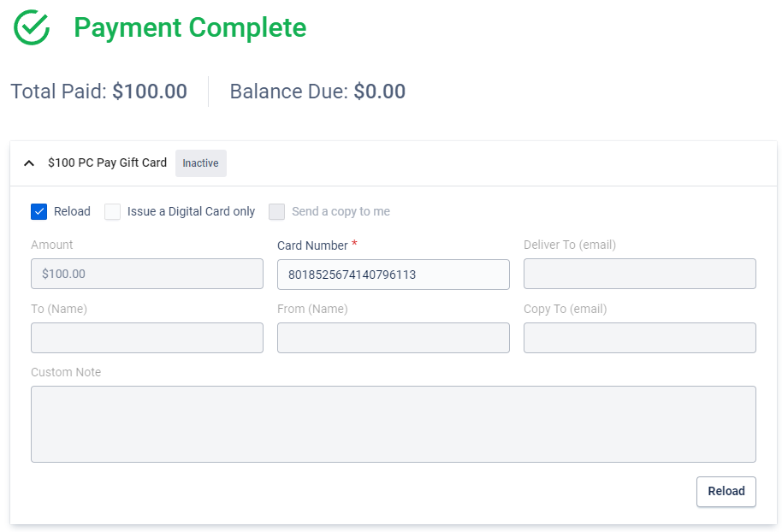The height and width of the screenshot is (532, 782).
Task: Click the Balance Due $0.00 amount
Action: click(379, 92)
